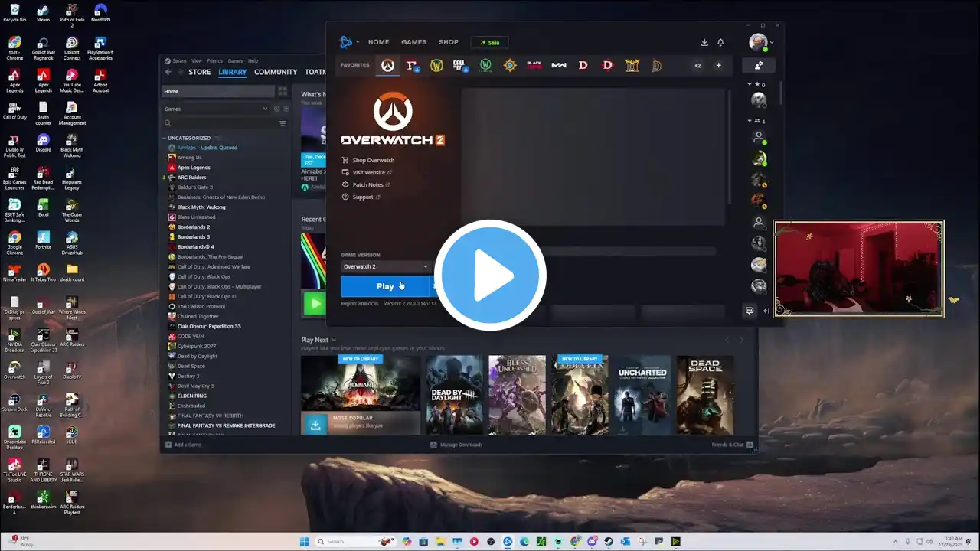Image resolution: width=980 pixels, height=551 pixels.
Task: Switch to the Steam Store tab
Action: [200, 72]
